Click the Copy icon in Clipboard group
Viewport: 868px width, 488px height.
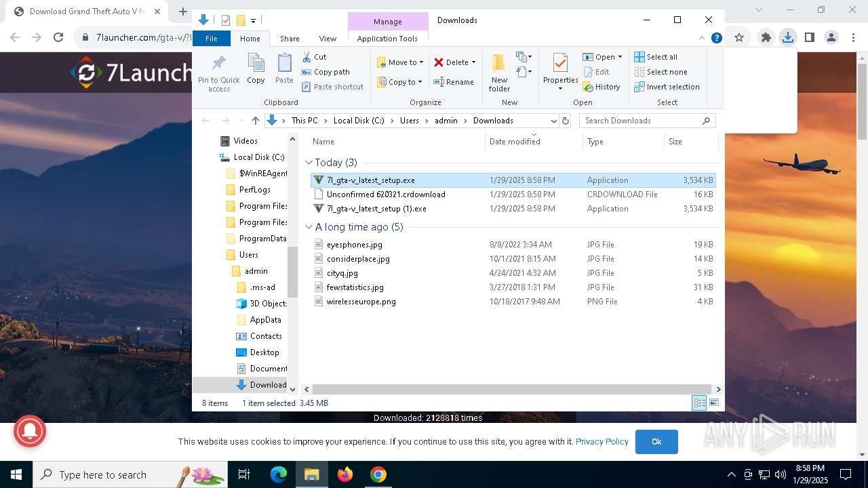[x=256, y=69]
